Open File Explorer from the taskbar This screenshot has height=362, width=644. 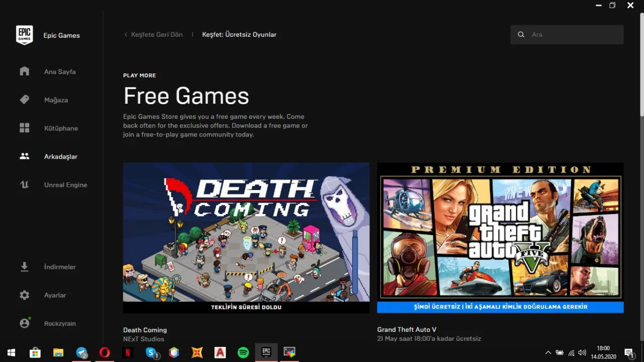58,352
